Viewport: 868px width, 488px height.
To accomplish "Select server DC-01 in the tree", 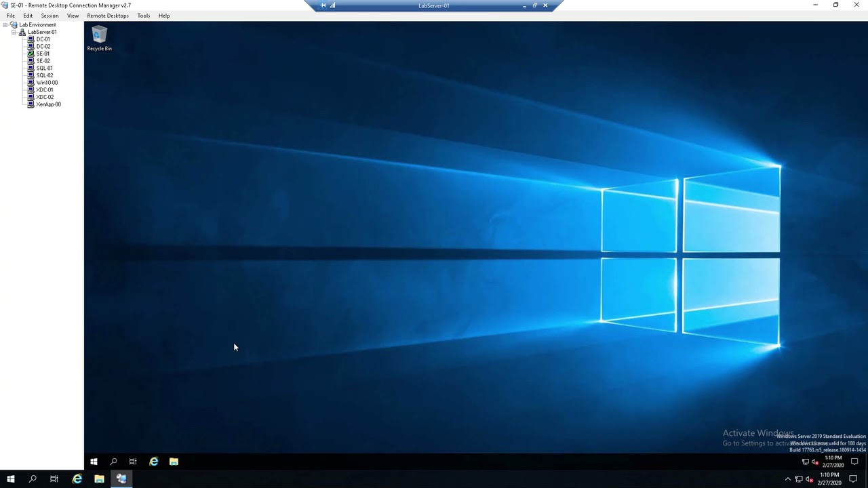I will (43, 39).
